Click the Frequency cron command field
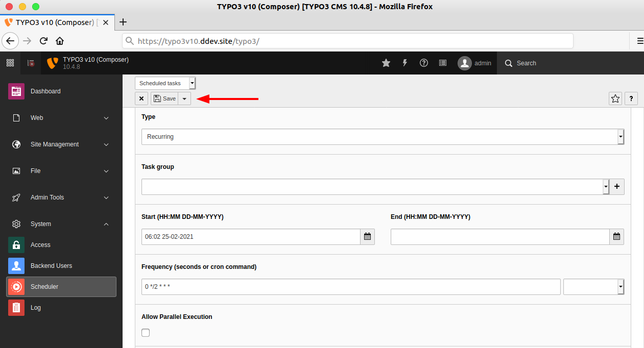 (351, 287)
